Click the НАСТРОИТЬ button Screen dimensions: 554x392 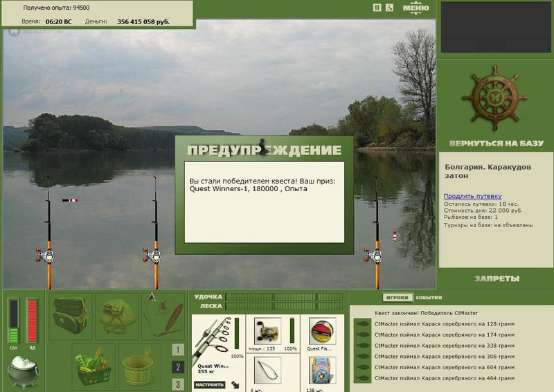coord(210,384)
